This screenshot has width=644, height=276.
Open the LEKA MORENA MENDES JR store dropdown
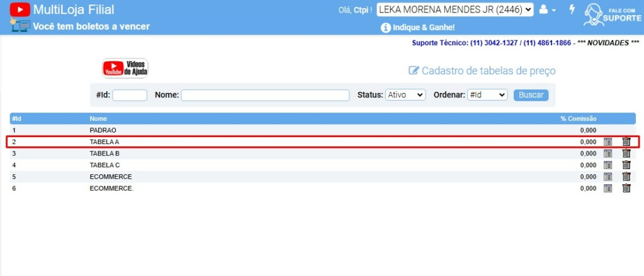[455, 9]
